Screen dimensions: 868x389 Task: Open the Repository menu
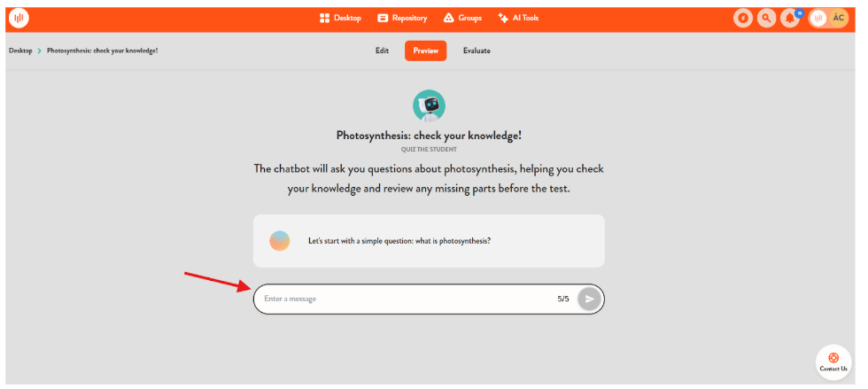pyautogui.click(x=402, y=18)
